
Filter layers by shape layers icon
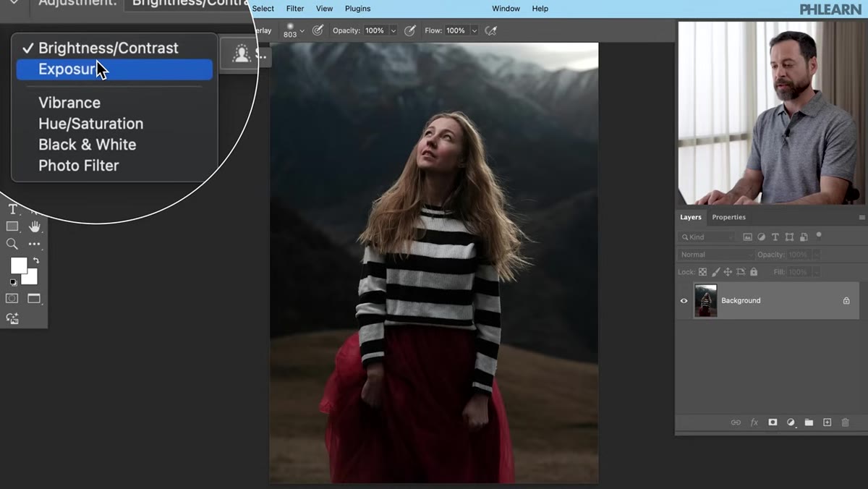tap(789, 237)
